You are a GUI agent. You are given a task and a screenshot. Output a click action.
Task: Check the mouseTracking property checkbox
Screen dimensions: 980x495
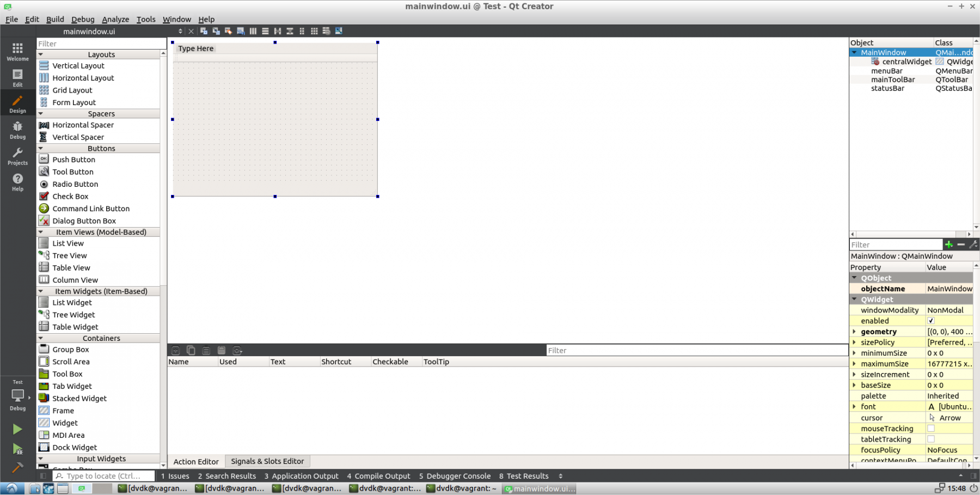(x=931, y=429)
